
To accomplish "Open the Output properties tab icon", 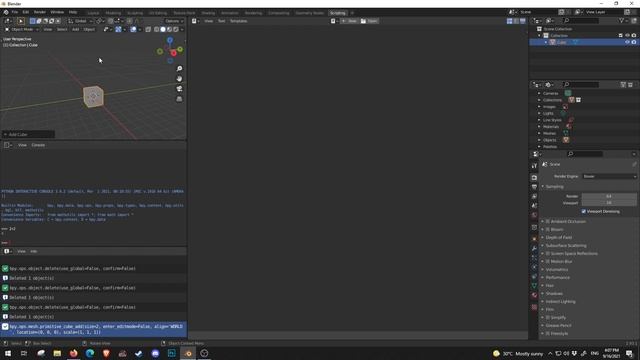I will tap(534, 187).
